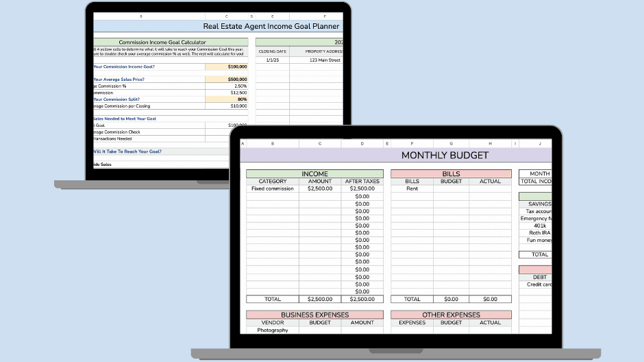Click the VENDOR column header
The height and width of the screenshot is (362, 644).
click(273, 322)
